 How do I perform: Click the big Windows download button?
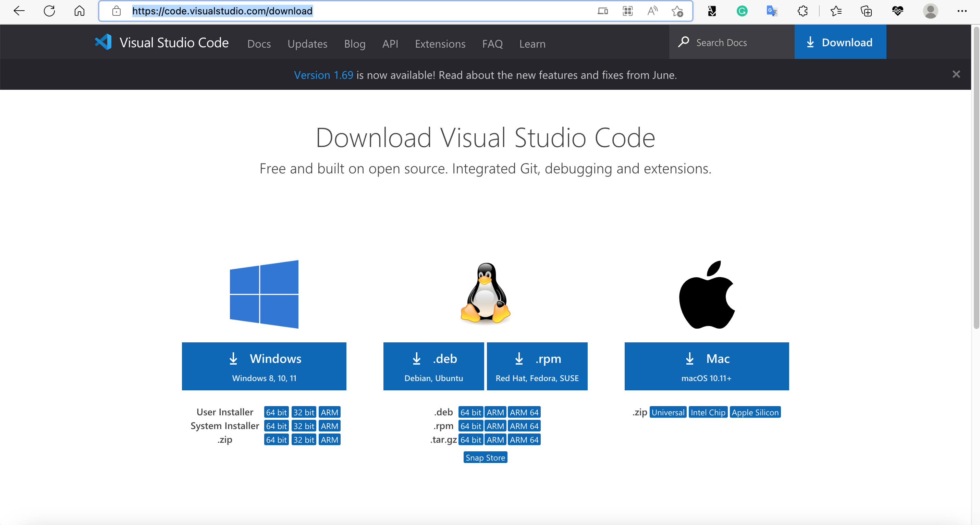coord(264,366)
